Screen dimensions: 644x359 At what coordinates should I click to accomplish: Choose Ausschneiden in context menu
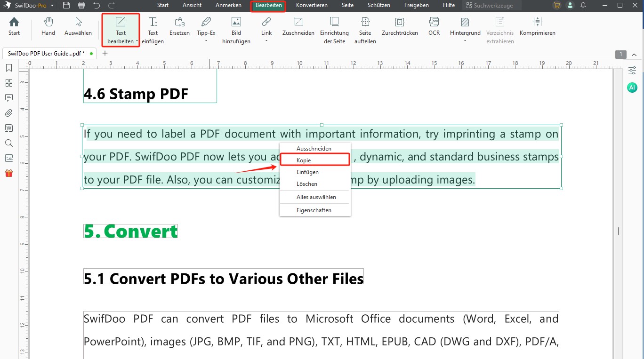315,148
